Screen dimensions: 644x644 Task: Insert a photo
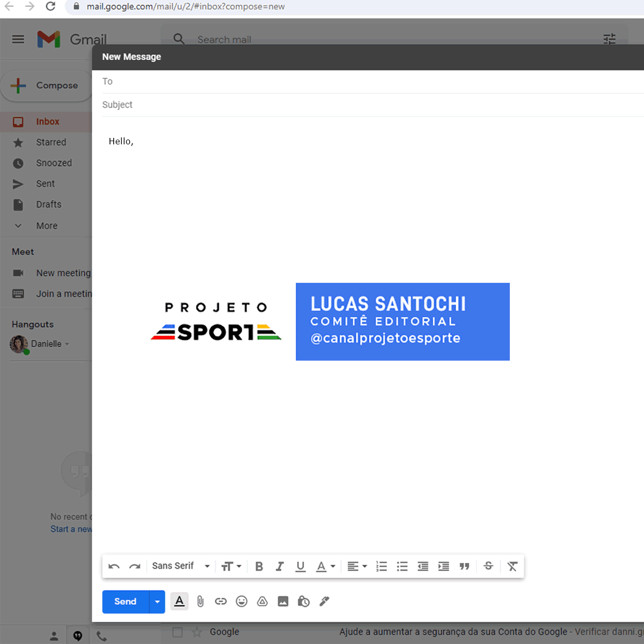pos(283,602)
